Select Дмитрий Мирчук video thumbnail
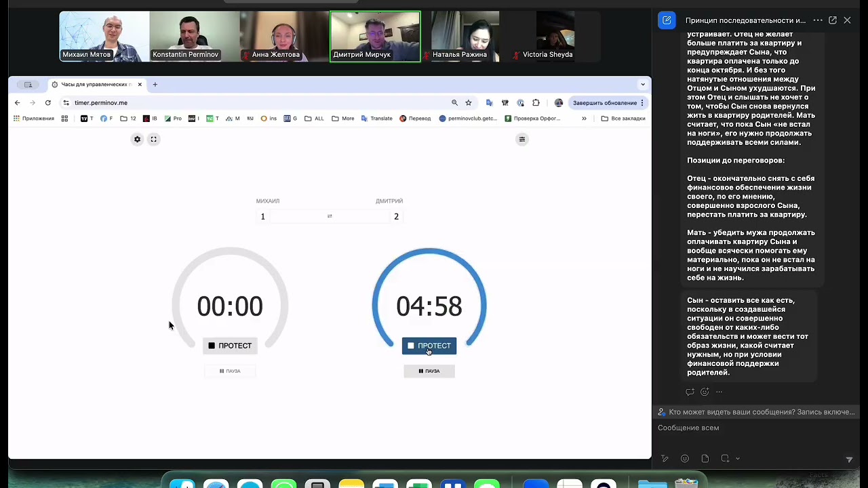The width and height of the screenshot is (868, 488). pos(375,37)
